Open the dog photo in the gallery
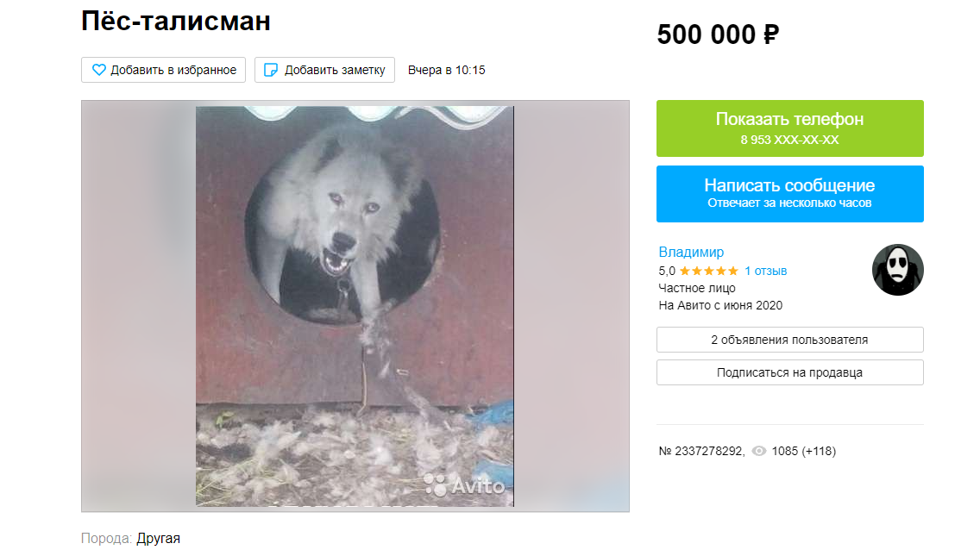The height and width of the screenshot is (556, 980). point(355,306)
